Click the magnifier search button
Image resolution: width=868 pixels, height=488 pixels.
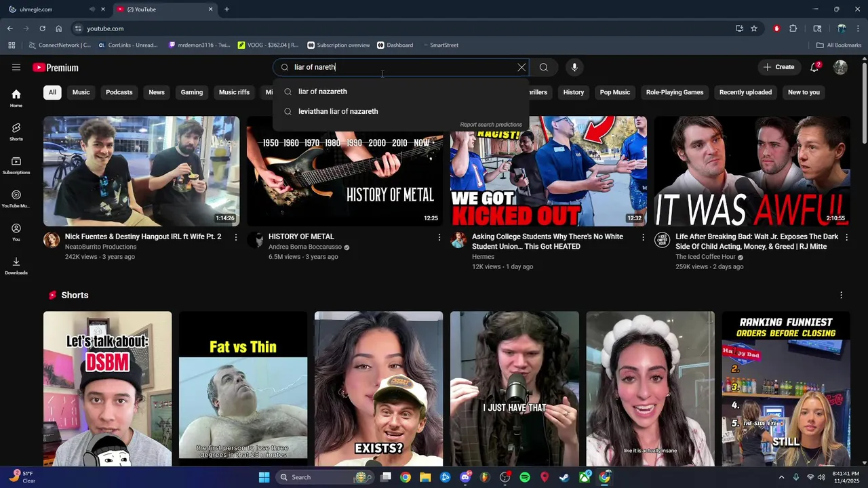tap(543, 67)
